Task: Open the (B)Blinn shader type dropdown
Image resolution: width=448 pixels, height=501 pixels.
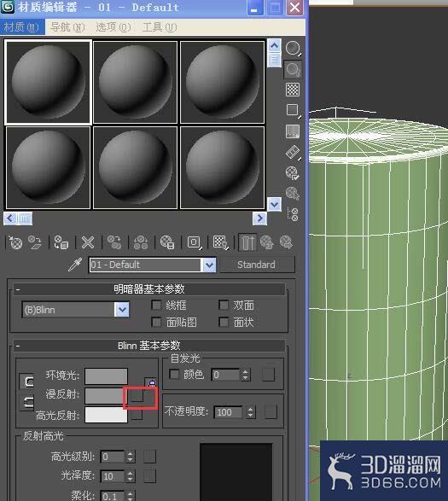Action: [x=122, y=310]
